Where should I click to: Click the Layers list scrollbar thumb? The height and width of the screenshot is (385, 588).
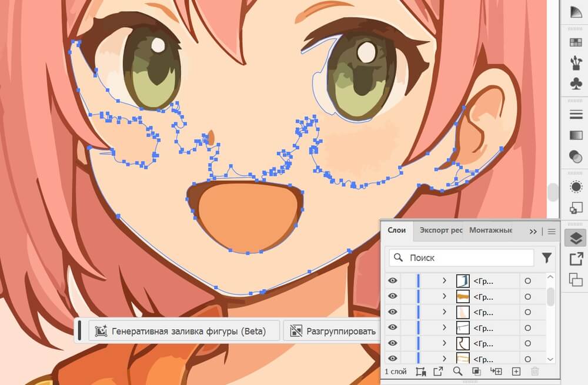tap(550, 296)
